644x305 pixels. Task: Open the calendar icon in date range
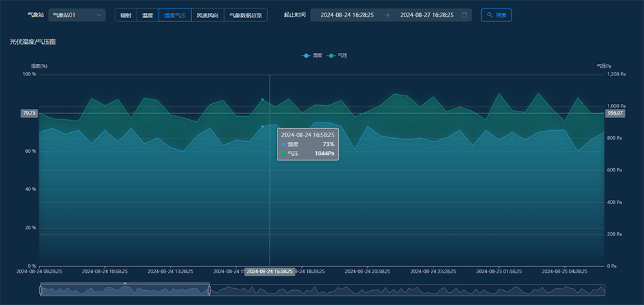point(464,15)
